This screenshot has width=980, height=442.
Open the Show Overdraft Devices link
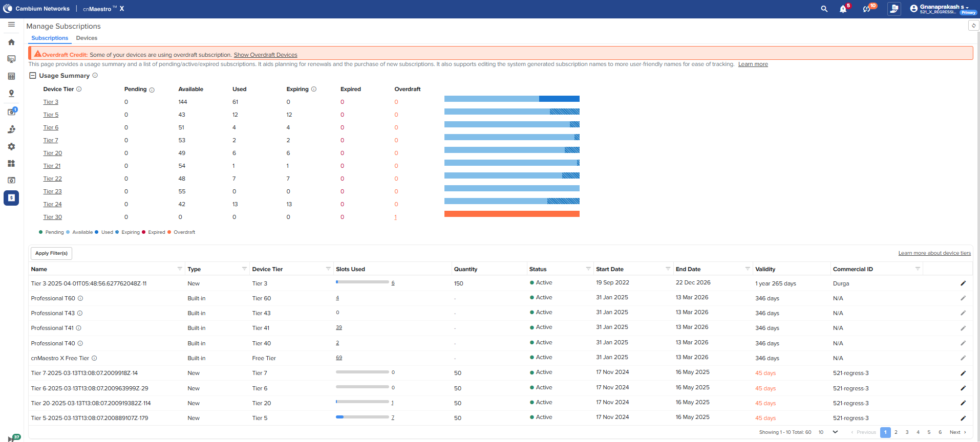(x=265, y=55)
